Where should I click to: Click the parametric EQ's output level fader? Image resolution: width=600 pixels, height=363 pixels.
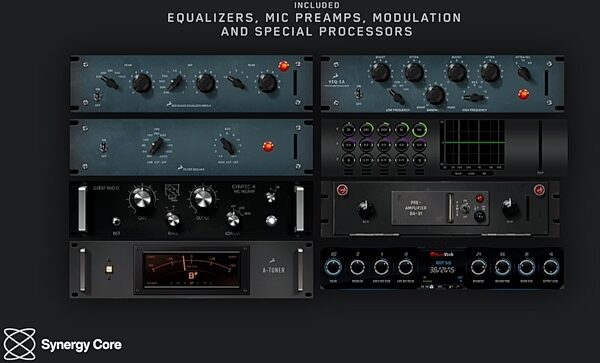pyautogui.click(x=540, y=146)
